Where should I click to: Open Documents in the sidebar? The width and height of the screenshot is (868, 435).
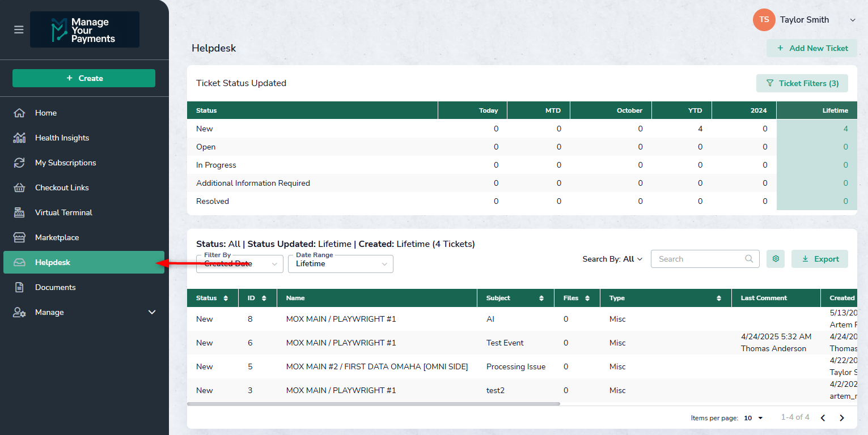[55, 287]
